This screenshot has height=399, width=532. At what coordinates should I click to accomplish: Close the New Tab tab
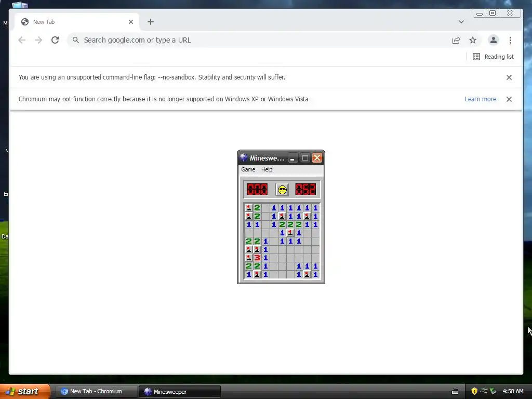click(131, 22)
